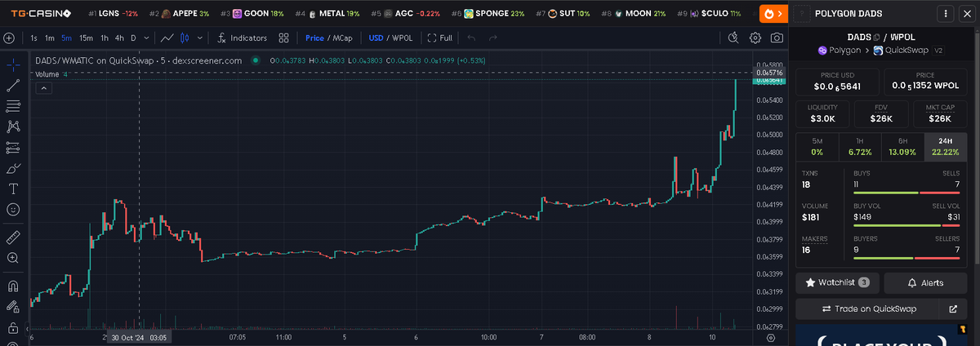Open the emoji icons tool
The width and height of the screenshot is (980, 346).
13,210
